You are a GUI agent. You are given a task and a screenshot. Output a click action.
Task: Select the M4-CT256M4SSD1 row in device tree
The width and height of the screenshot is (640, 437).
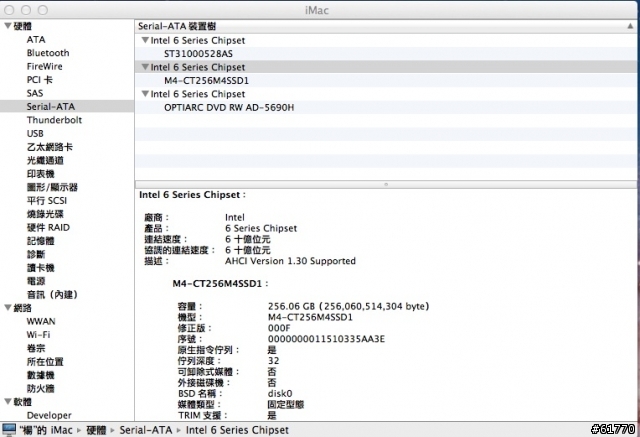coord(386,80)
